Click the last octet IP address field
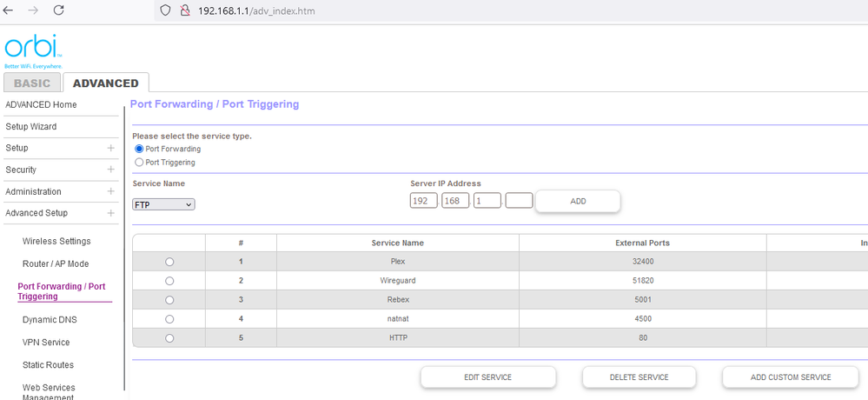 click(519, 201)
